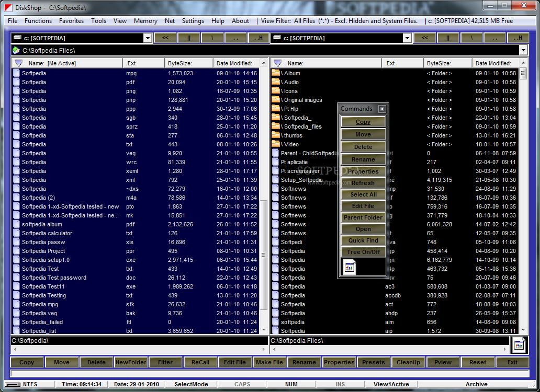The width and height of the screenshot is (540, 392).
Task: Click the recycle icon next to C:\Softpedia Files\ path
Action: (x=16, y=51)
